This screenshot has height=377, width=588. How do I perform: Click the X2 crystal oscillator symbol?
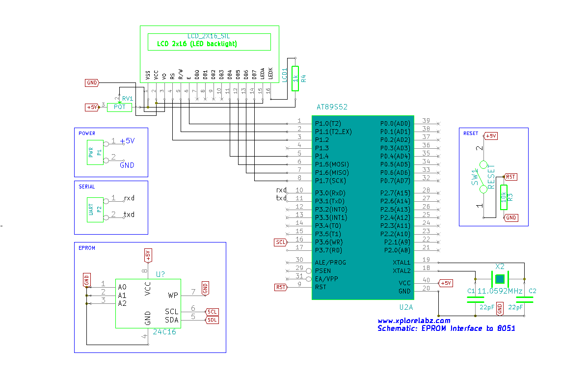point(500,279)
